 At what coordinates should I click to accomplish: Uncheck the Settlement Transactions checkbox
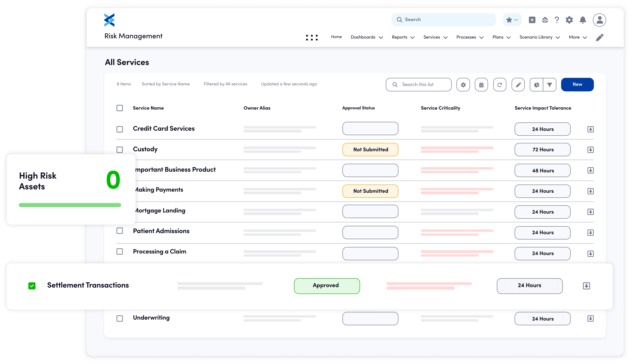coord(32,286)
